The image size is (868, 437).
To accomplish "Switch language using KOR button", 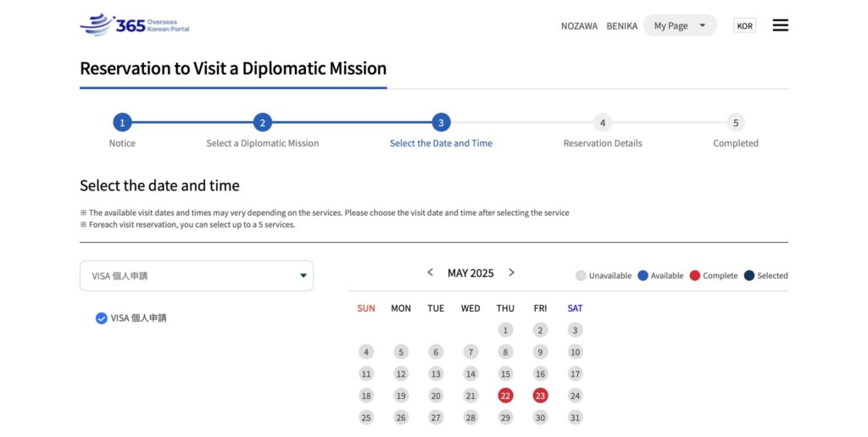I will tap(744, 26).
